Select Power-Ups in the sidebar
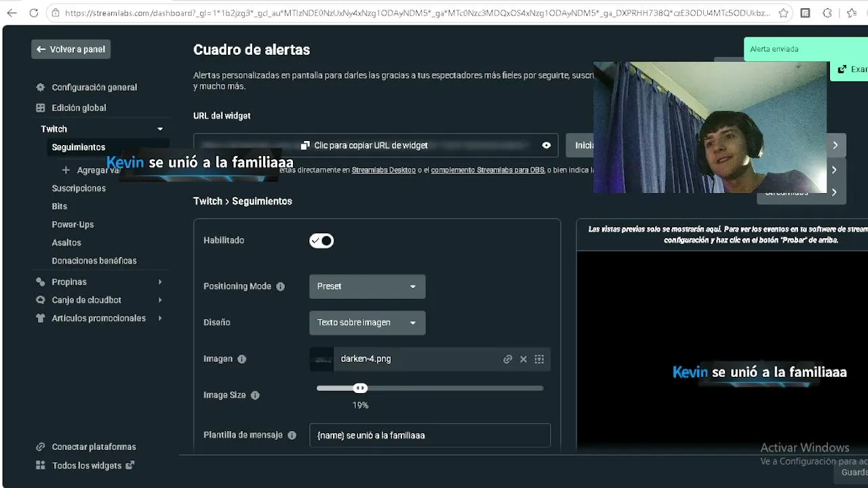The image size is (868, 488). tap(73, 225)
